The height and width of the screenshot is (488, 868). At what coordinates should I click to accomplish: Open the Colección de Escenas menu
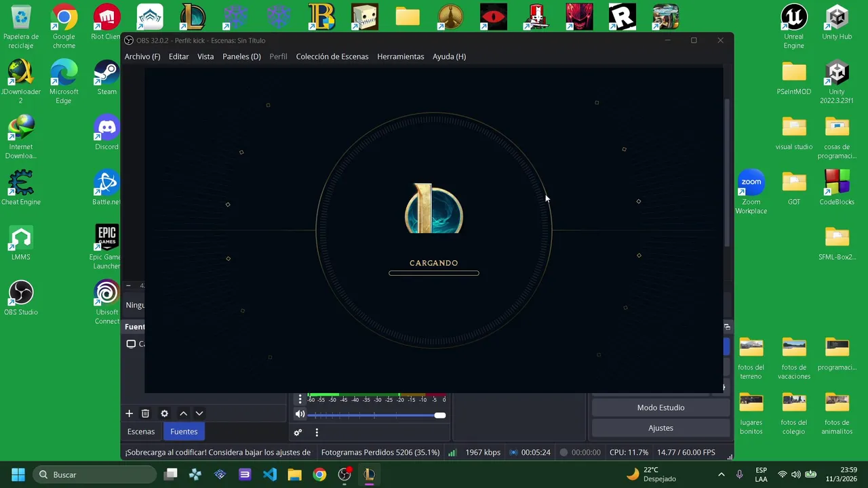tap(332, 57)
